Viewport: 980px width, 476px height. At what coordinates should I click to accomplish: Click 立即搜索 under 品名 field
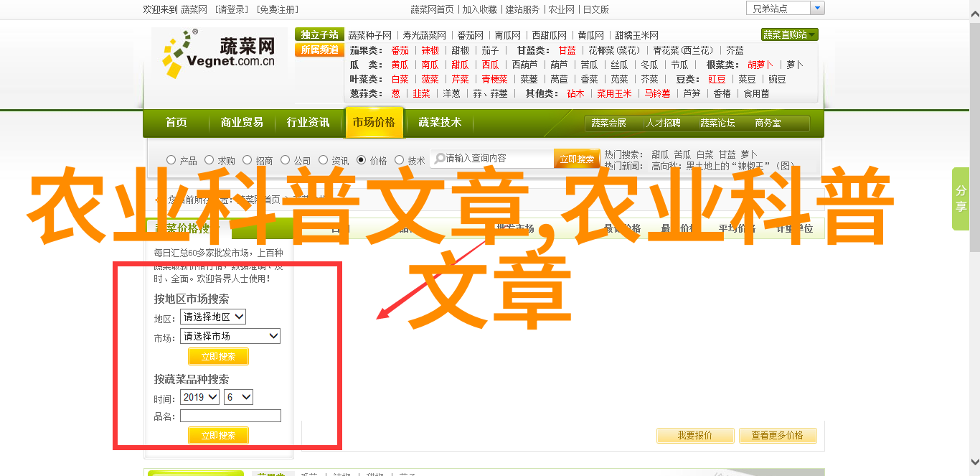[x=218, y=435]
